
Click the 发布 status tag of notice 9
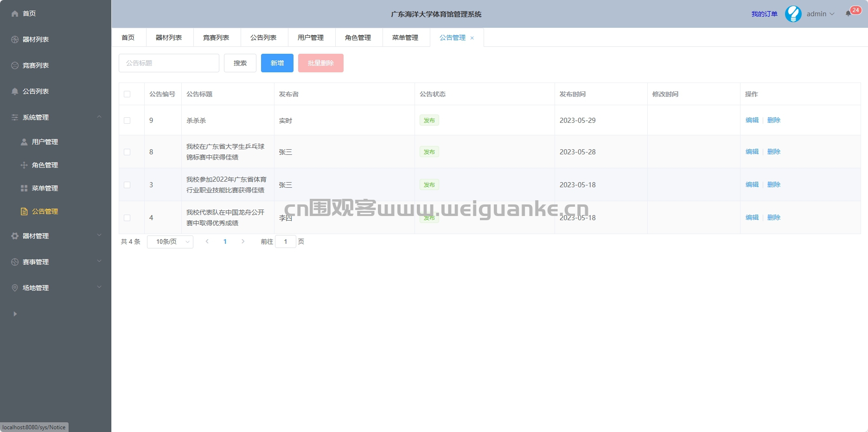click(x=429, y=121)
